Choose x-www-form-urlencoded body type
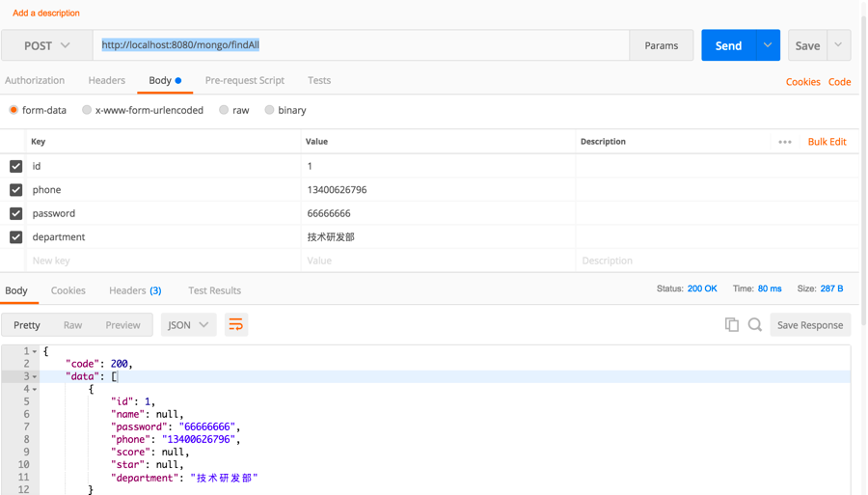The height and width of the screenshot is (495, 868). pos(87,110)
